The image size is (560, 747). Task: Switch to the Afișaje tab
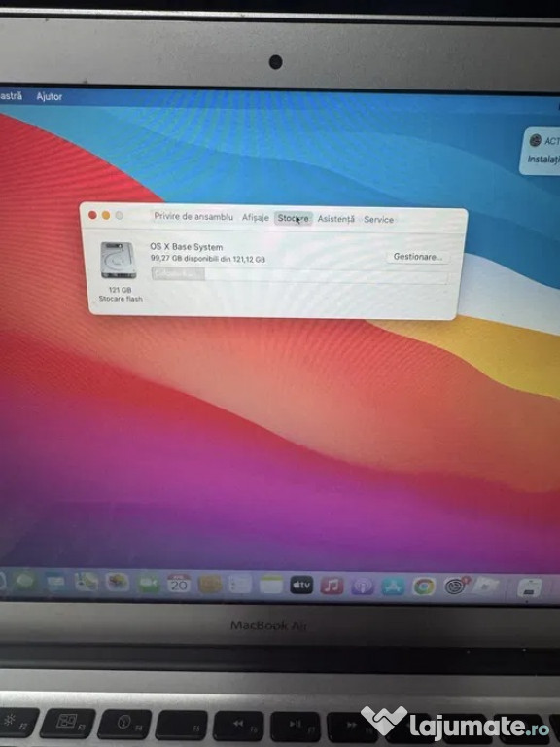tap(256, 217)
